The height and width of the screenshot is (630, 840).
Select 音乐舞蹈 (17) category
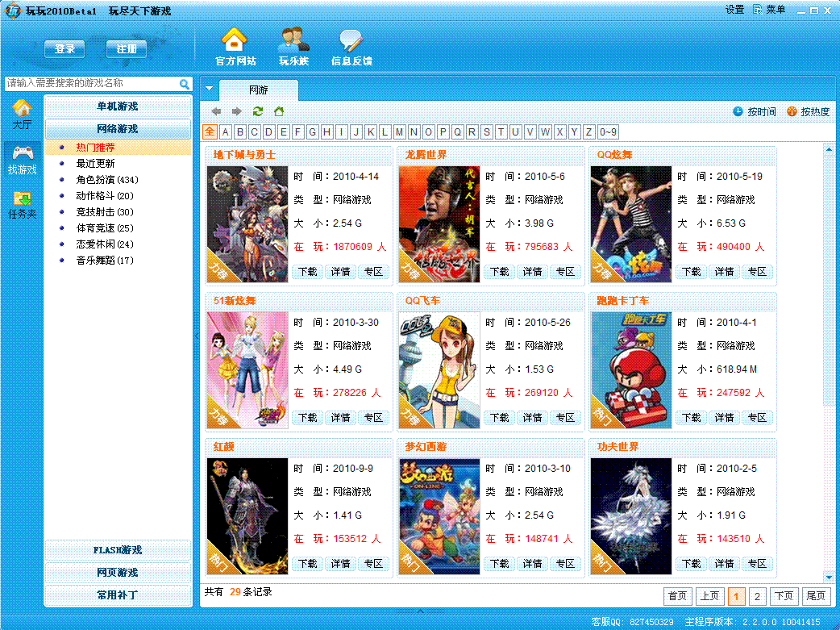point(105,260)
